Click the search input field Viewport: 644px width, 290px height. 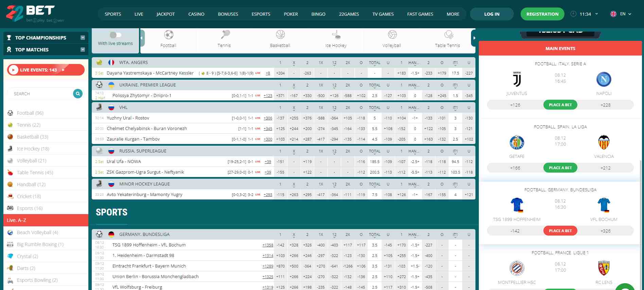(x=41, y=94)
